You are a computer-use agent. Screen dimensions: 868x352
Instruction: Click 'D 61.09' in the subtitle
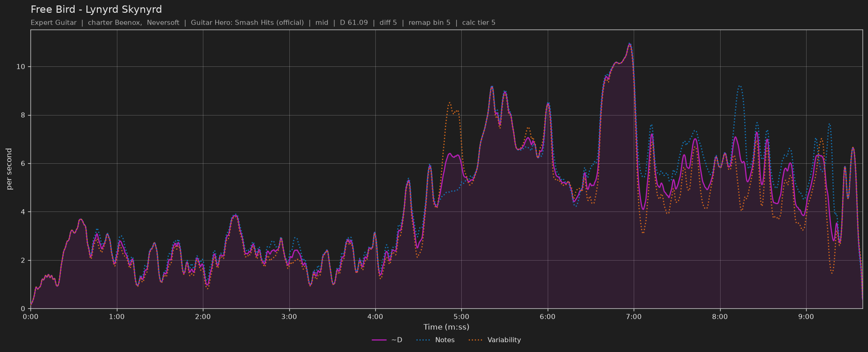pyautogui.click(x=354, y=23)
